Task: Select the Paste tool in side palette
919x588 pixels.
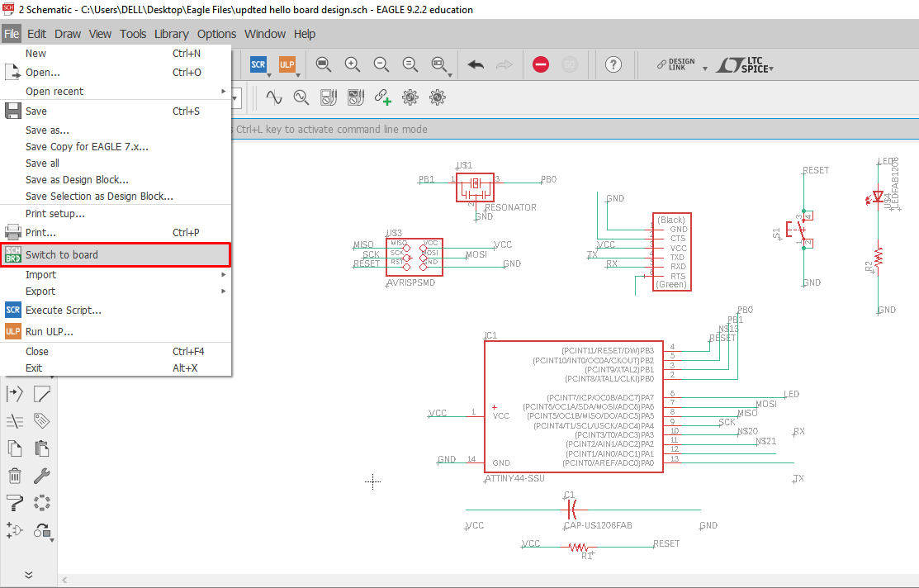Action: (41, 448)
